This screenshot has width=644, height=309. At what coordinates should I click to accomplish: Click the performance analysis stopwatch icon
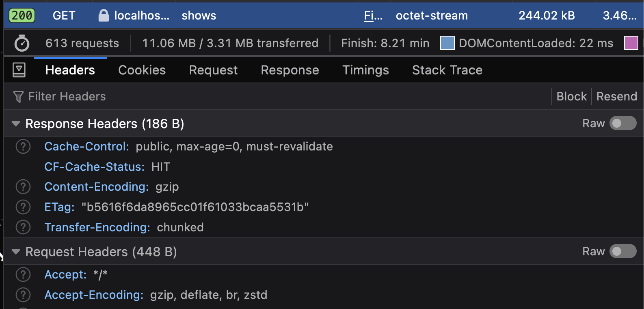click(22, 43)
